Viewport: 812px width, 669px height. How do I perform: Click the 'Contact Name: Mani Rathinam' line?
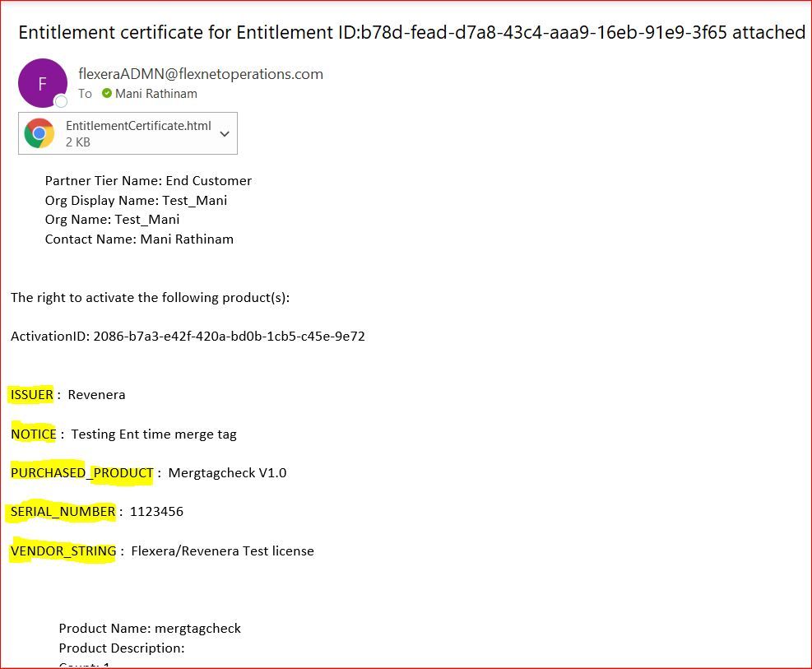(139, 239)
